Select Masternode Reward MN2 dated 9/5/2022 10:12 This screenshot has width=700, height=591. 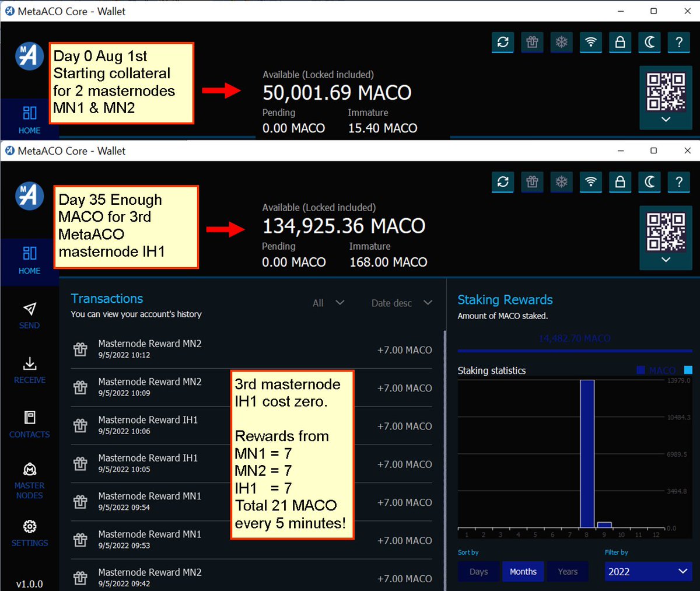click(x=251, y=349)
